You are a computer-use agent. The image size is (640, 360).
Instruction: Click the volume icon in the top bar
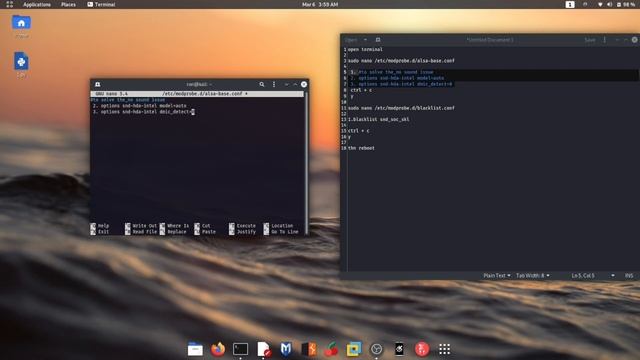coord(609,4)
